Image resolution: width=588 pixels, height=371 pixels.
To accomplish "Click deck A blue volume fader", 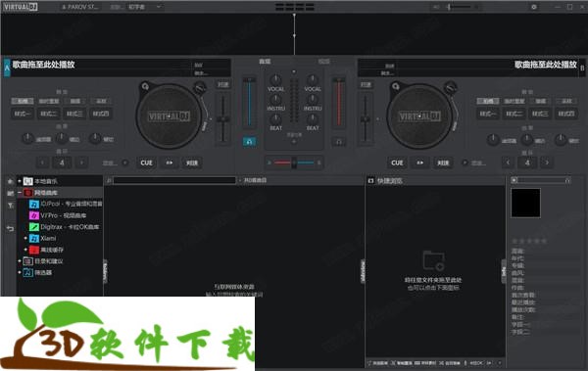I will 249,103.
